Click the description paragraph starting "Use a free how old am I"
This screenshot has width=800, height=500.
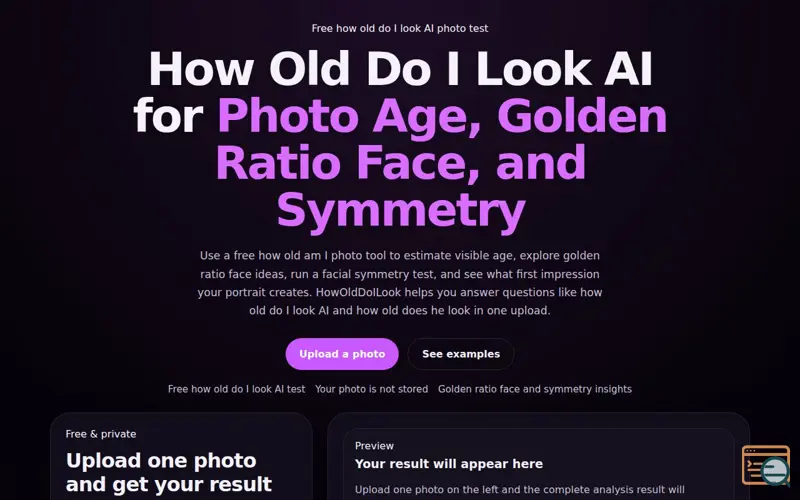[x=400, y=283]
